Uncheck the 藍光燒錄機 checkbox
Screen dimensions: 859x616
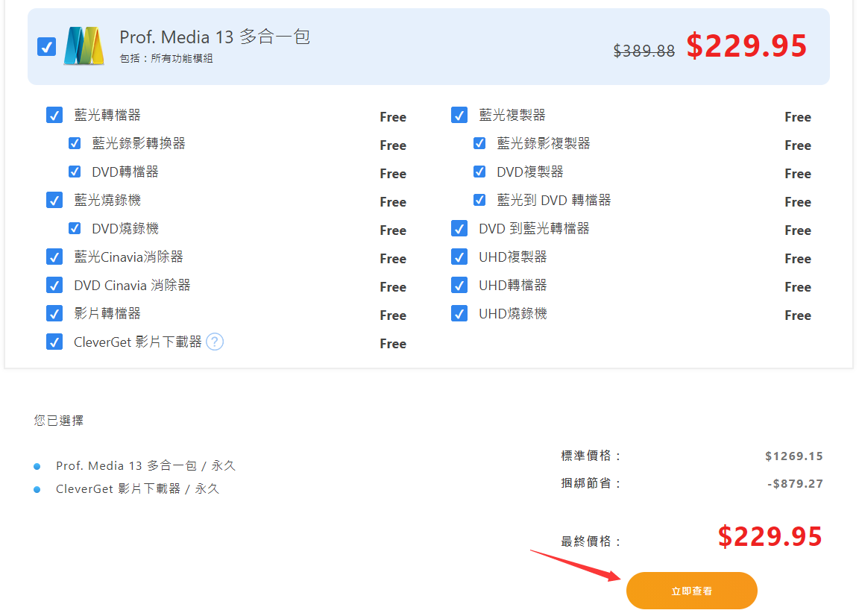pos(54,200)
